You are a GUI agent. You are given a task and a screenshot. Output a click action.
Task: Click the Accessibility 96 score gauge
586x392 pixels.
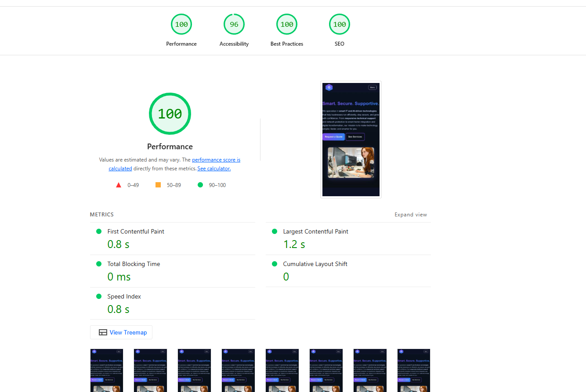pos(234,24)
